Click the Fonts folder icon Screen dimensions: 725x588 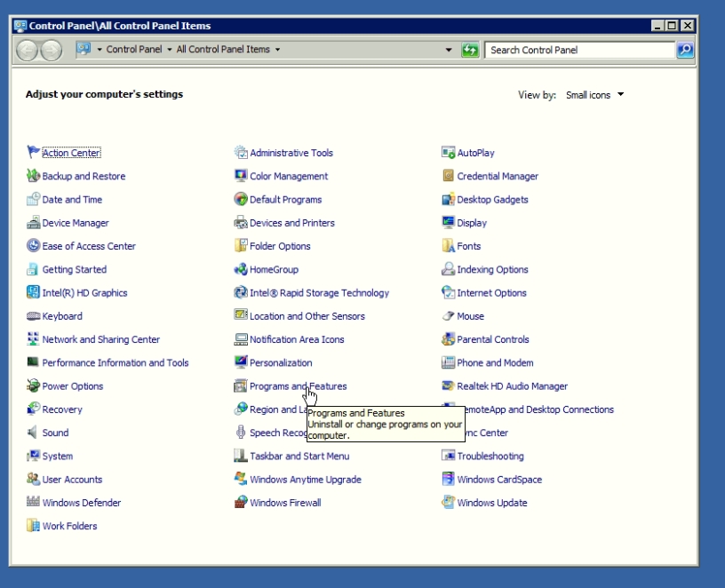tap(448, 245)
